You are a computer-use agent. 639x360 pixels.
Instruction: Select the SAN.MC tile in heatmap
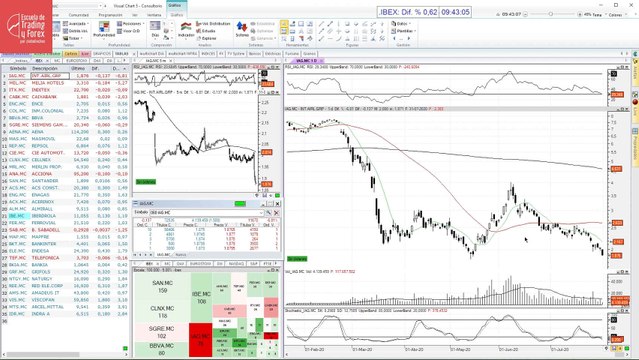pos(162,287)
